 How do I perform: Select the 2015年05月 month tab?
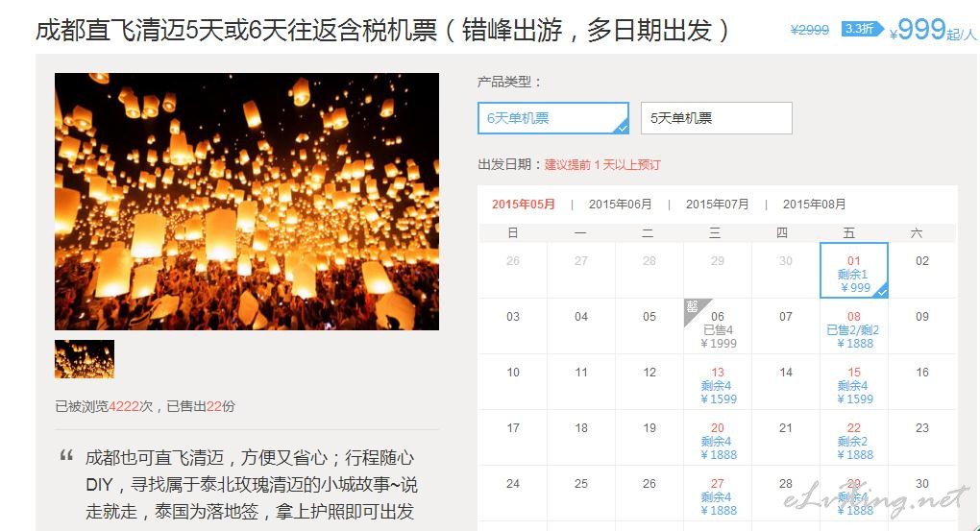point(523,205)
